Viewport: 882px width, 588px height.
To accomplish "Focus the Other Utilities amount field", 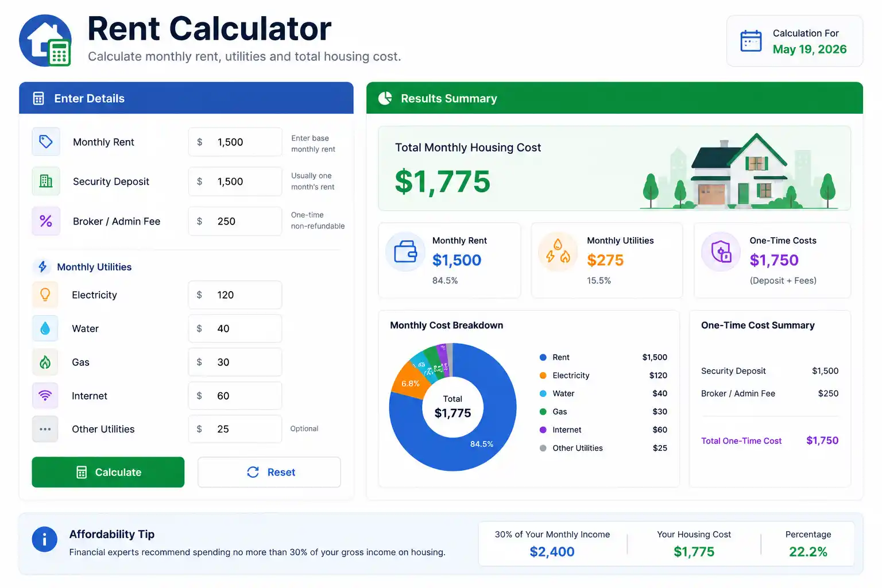I will pos(235,429).
